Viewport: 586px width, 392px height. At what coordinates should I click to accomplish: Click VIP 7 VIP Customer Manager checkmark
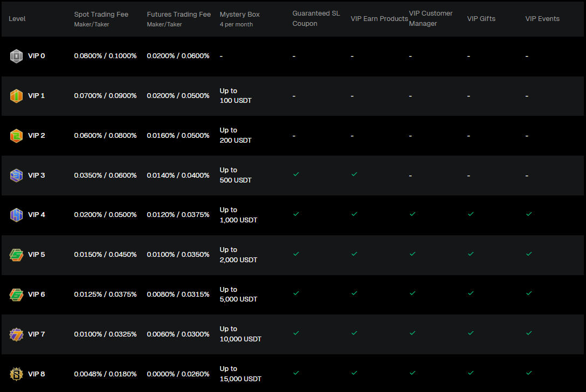[412, 333]
